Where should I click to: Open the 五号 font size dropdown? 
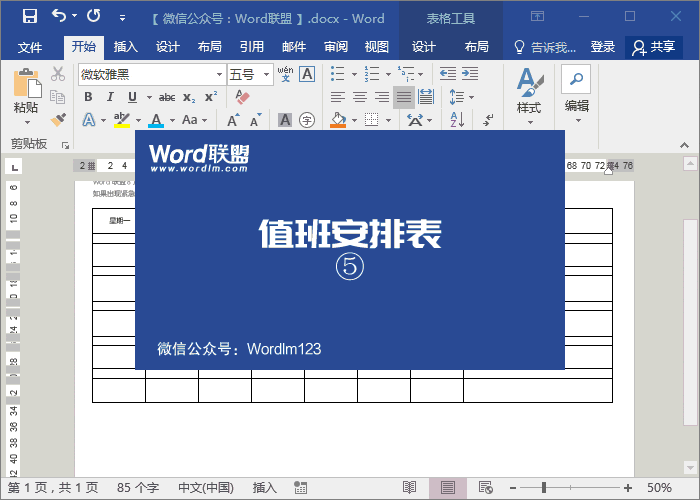tap(266, 75)
